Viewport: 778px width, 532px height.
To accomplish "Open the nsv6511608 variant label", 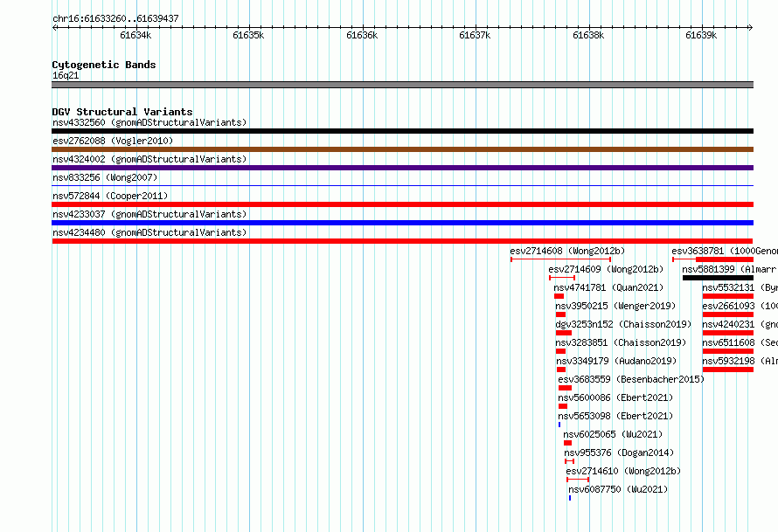I will (x=740, y=342).
